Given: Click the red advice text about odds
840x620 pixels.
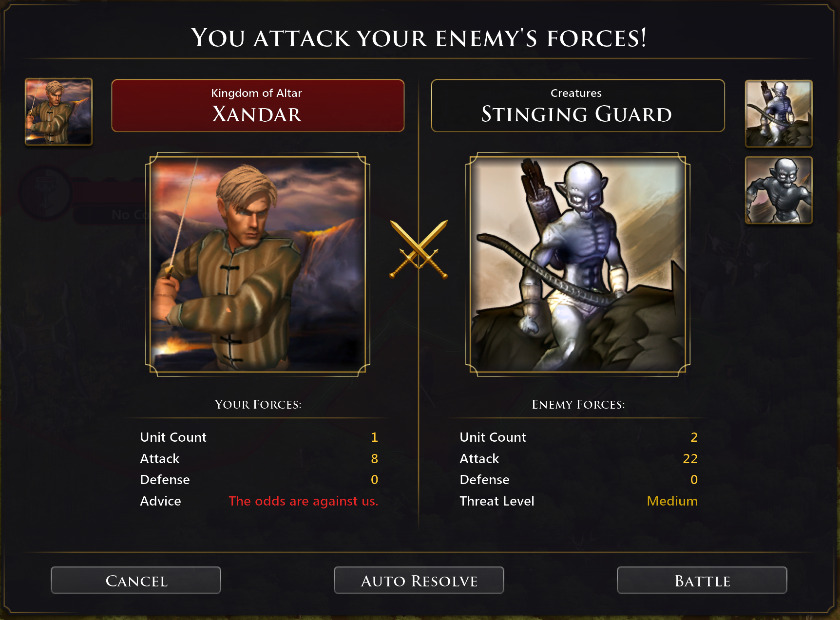Looking at the screenshot, I should [x=303, y=501].
